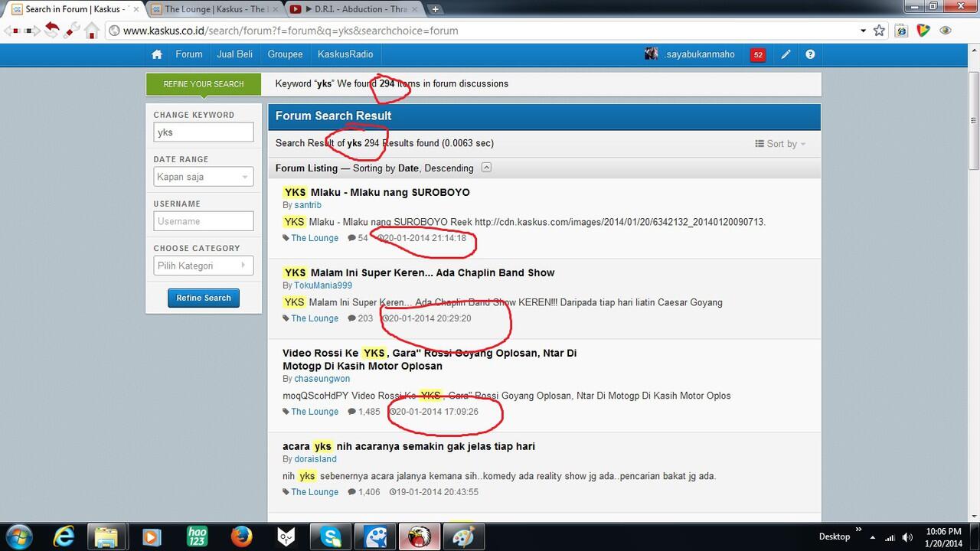Open the wrench tools icon in toolbar

(72, 31)
